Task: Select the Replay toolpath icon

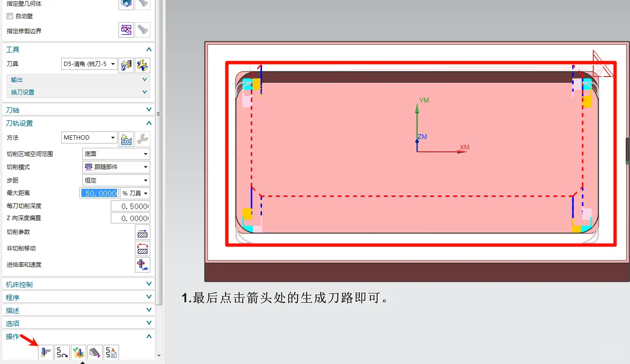Action: [62, 352]
